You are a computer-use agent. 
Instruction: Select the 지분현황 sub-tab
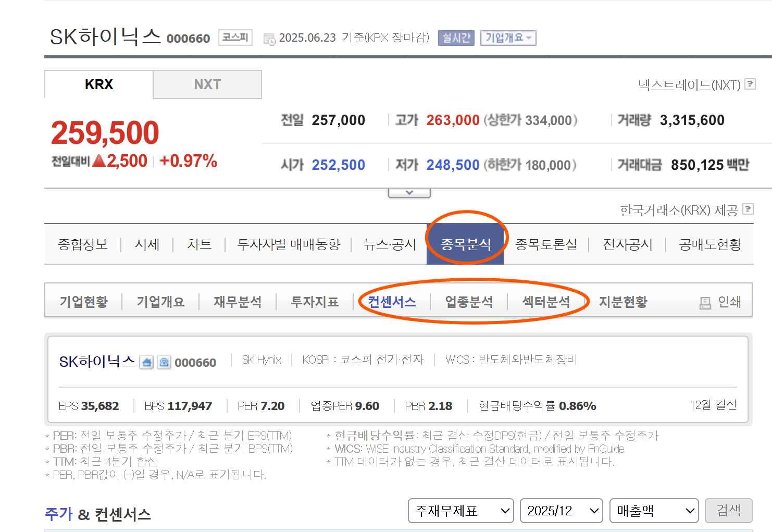pyautogui.click(x=623, y=302)
